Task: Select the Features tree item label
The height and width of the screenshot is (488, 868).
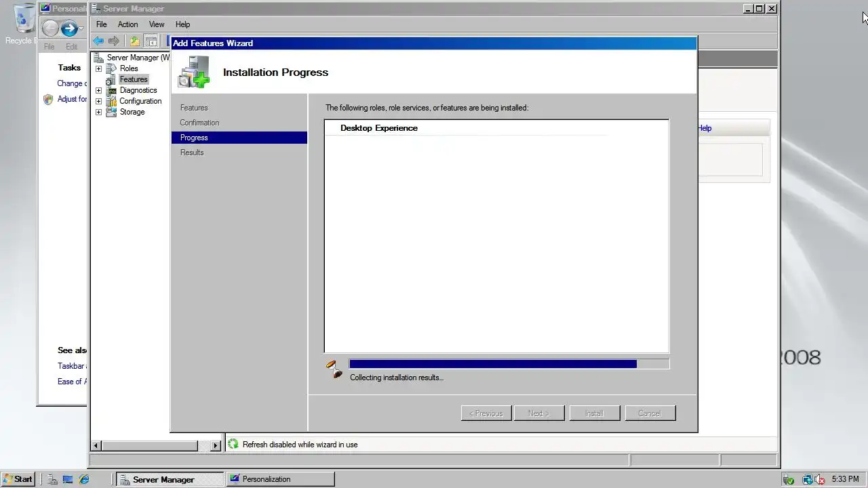Action: pyautogui.click(x=134, y=79)
